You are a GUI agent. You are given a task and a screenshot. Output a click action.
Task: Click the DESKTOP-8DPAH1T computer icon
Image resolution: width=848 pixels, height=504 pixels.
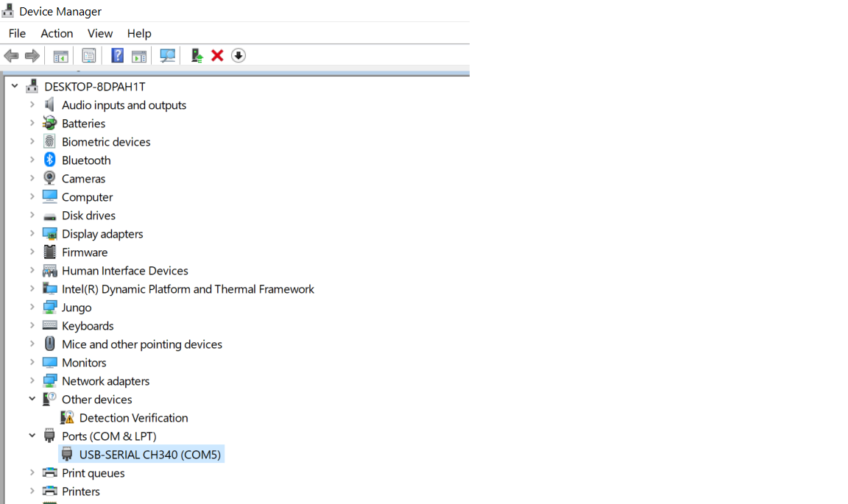[x=32, y=86]
